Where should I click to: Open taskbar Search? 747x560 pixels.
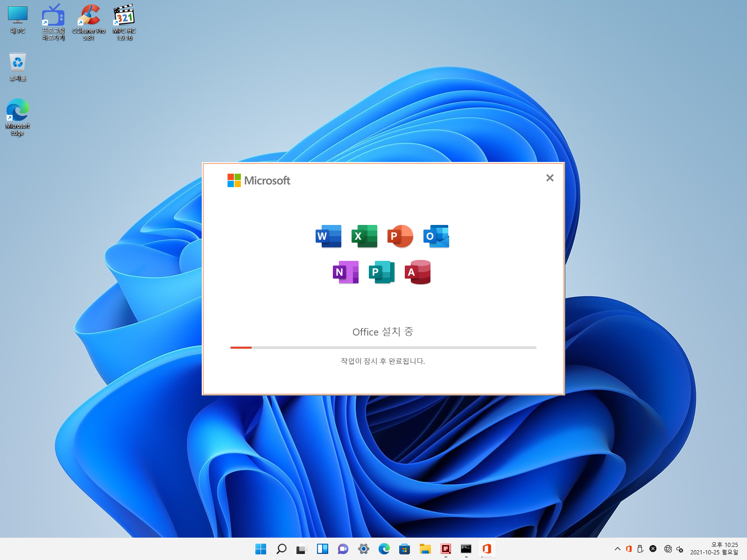click(282, 549)
